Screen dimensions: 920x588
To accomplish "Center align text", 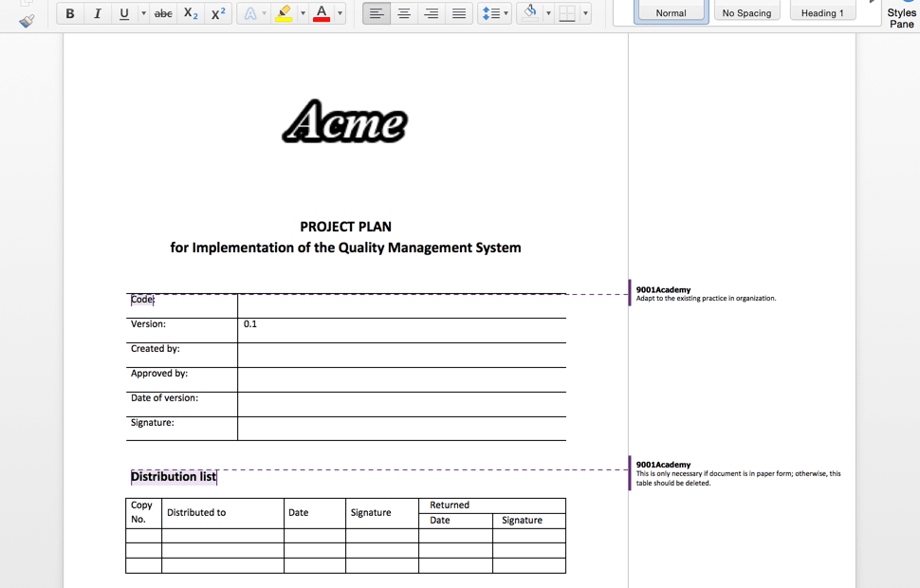I will coord(404,13).
